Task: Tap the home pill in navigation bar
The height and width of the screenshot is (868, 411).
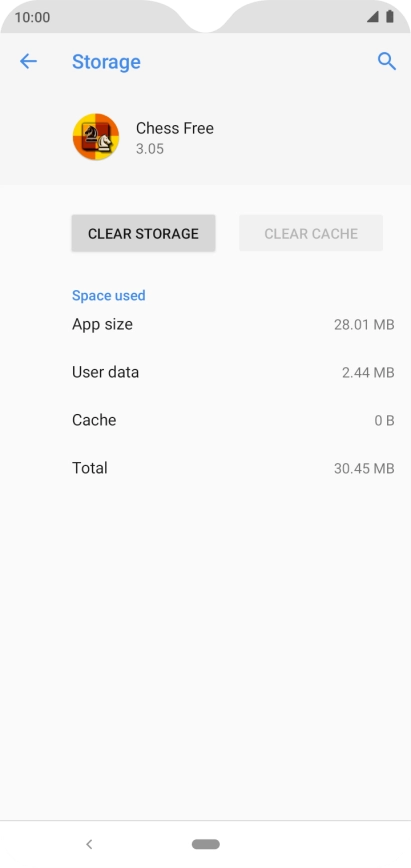Action: click(206, 844)
